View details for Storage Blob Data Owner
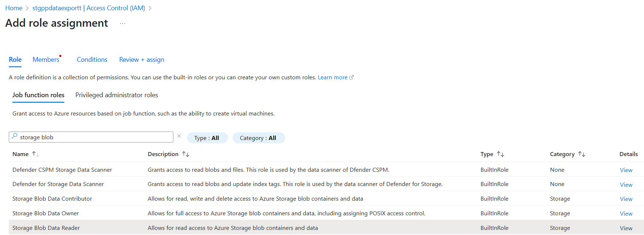The width and height of the screenshot is (644, 235). (x=626, y=213)
